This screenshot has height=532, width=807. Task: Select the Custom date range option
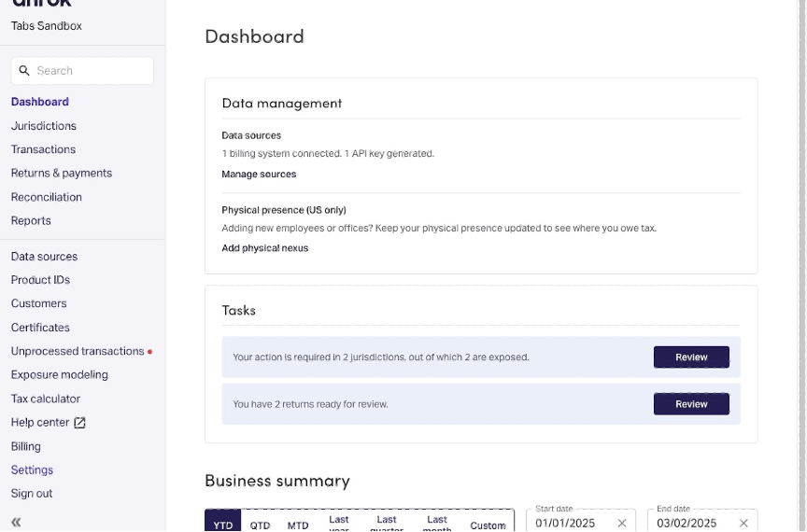(488, 525)
